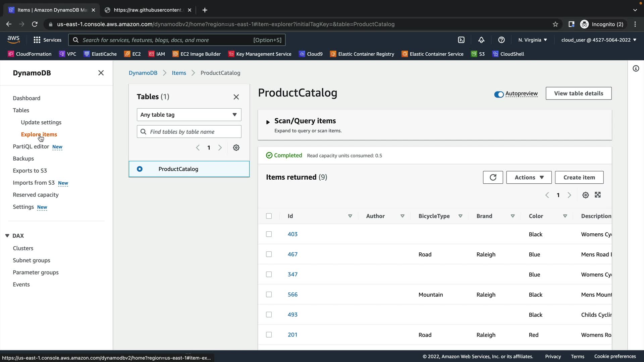Screen dimensions: 644x362
Task: Click the help question mark icon
Action: 501,40
